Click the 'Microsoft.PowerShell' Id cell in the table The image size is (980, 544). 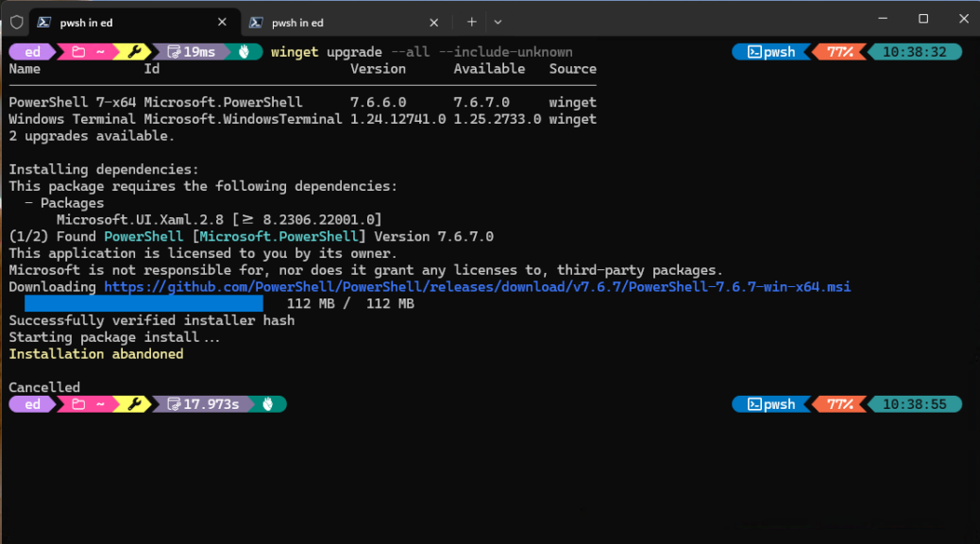point(223,102)
